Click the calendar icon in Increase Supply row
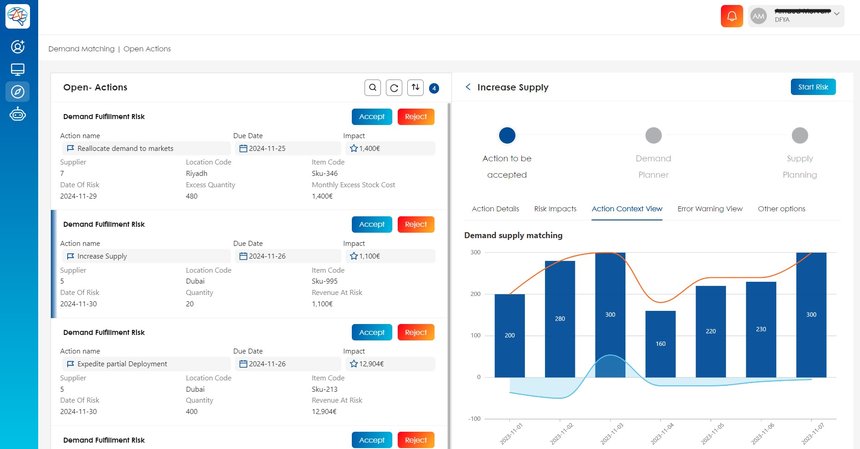 tap(243, 256)
